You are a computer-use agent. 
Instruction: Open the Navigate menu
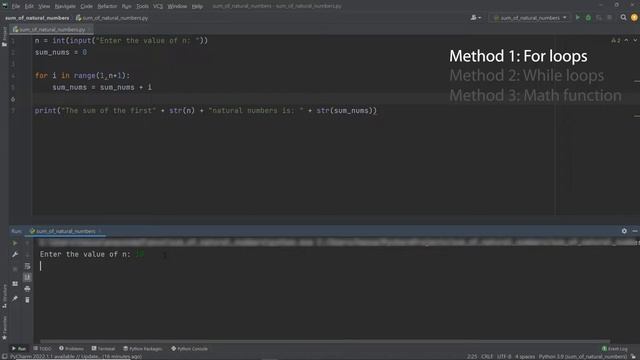[x=65, y=6]
